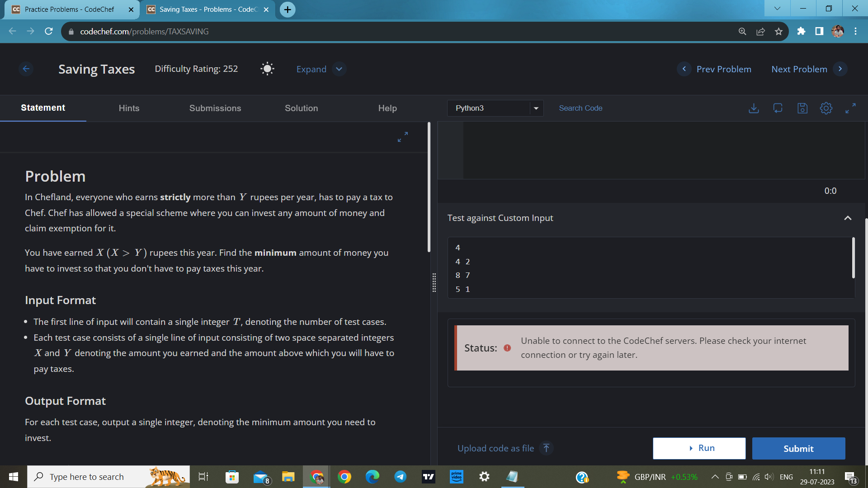Click the reset code icon in editor toolbar

tap(778, 108)
